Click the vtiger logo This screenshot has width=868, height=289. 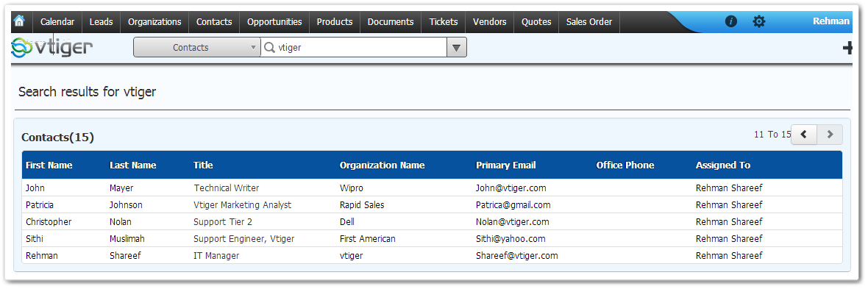tap(52, 48)
